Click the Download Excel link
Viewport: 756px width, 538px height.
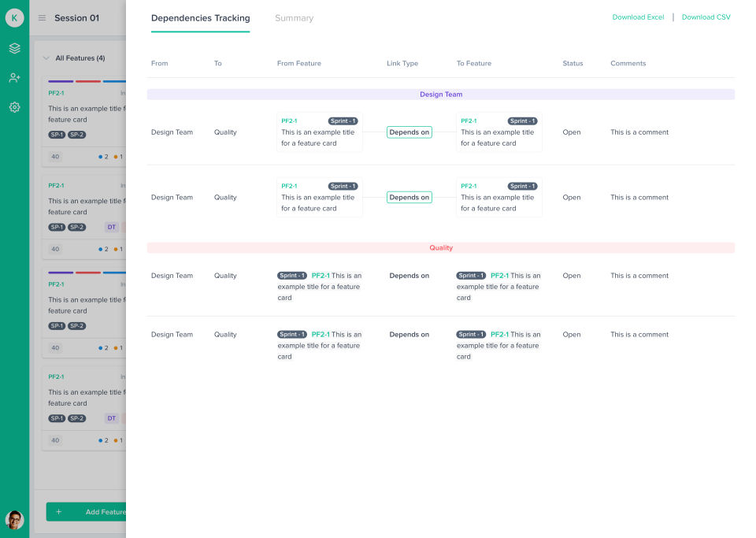[x=638, y=17]
